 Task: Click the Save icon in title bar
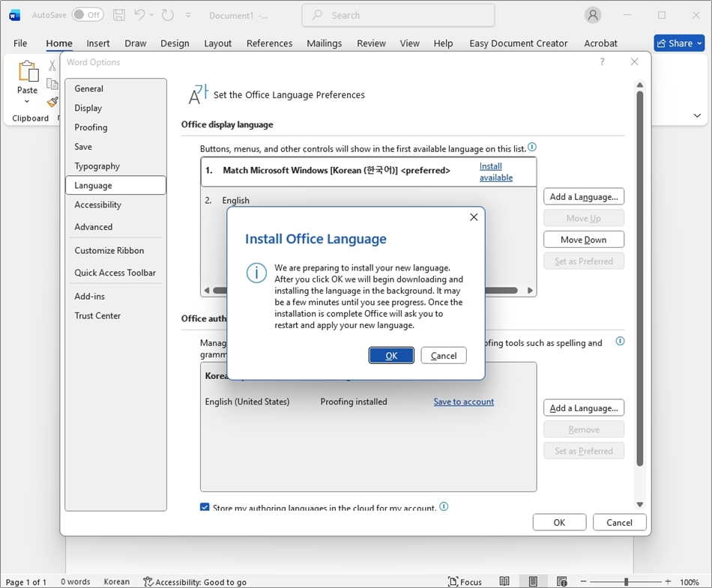coord(118,15)
